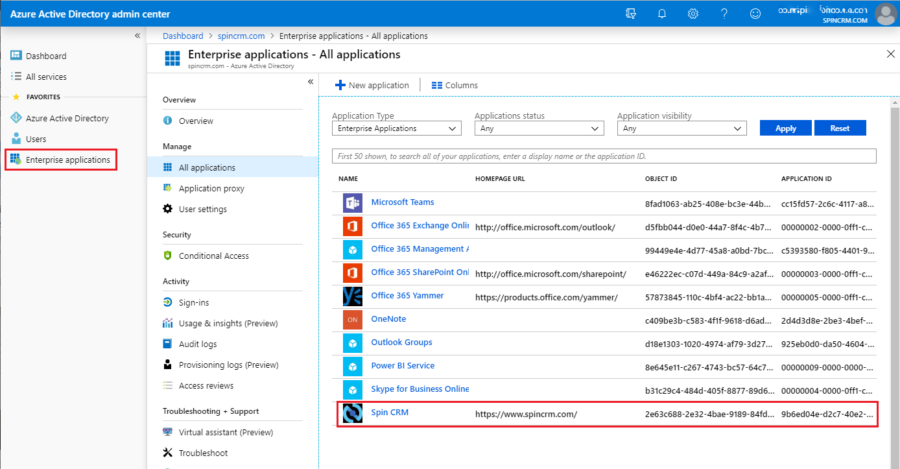Open Skype for Business Online link
900x469 pixels.
coord(420,389)
